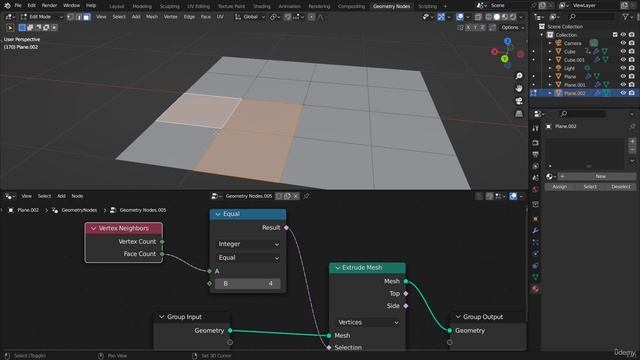
Task: Add material slot plus button
Action: [x=632, y=141]
